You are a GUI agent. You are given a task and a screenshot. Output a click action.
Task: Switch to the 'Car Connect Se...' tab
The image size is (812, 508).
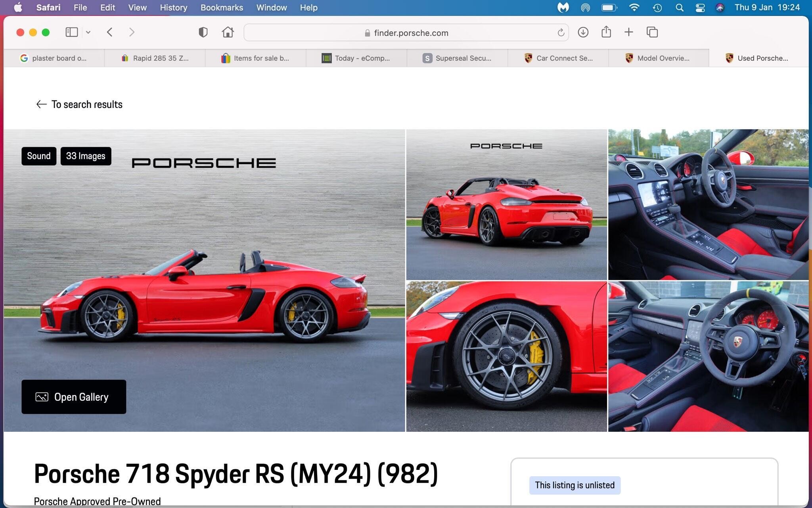558,58
